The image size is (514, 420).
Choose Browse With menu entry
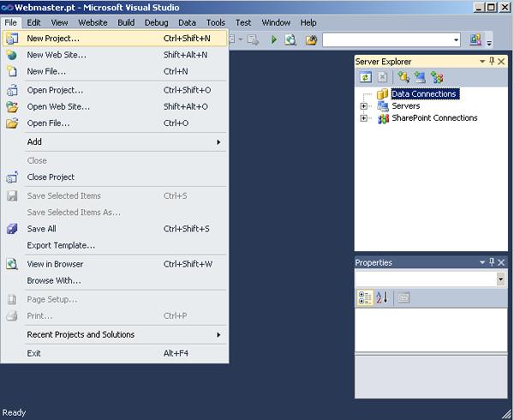tap(115, 280)
